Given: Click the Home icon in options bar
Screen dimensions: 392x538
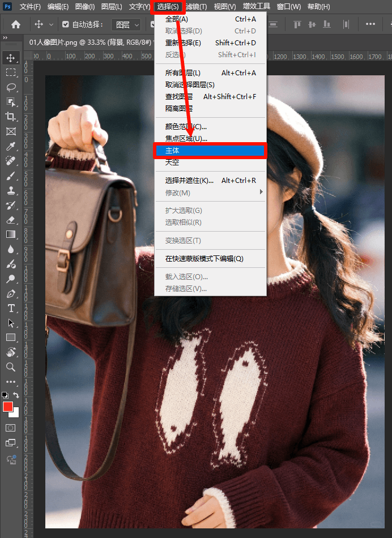Looking at the screenshot, I should coord(16,24).
